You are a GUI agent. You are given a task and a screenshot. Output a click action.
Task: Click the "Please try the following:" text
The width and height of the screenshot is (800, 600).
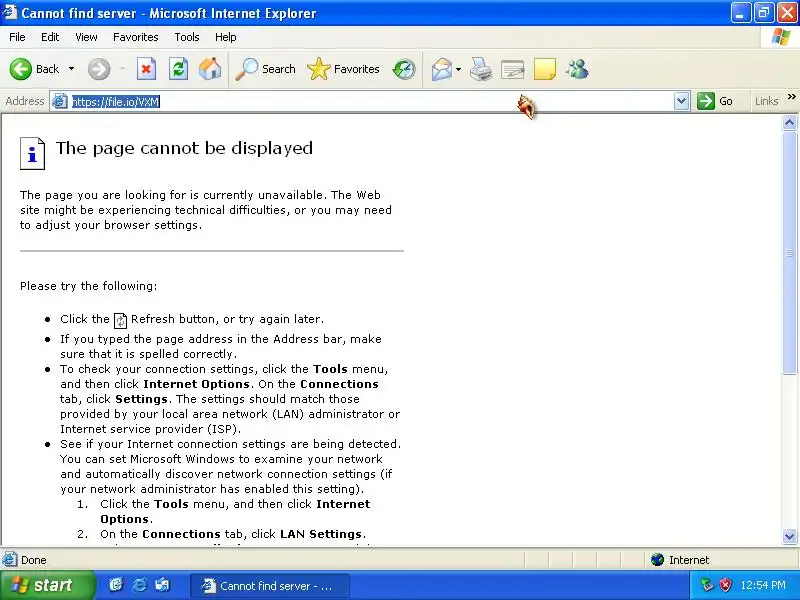[x=89, y=286]
